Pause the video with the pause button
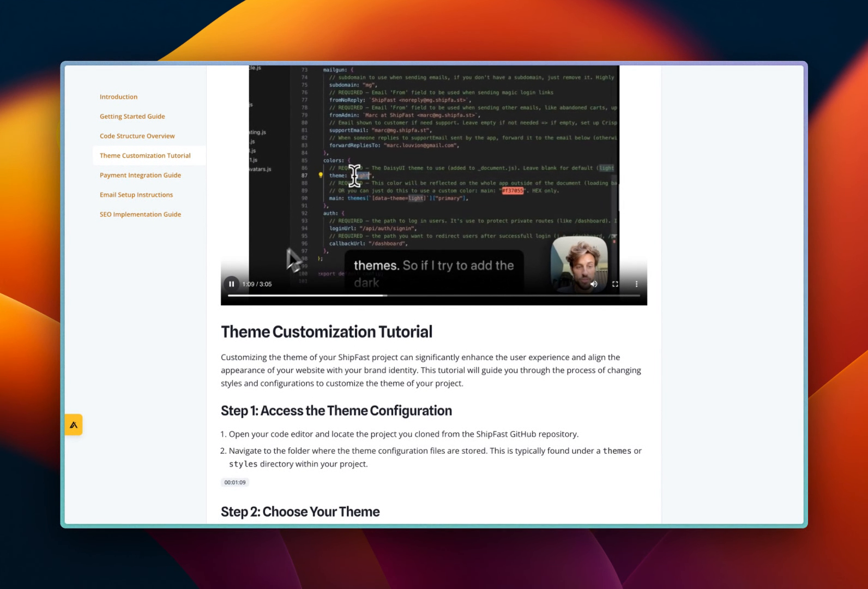The height and width of the screenshot is (589, 868). [x=232, y=284]
